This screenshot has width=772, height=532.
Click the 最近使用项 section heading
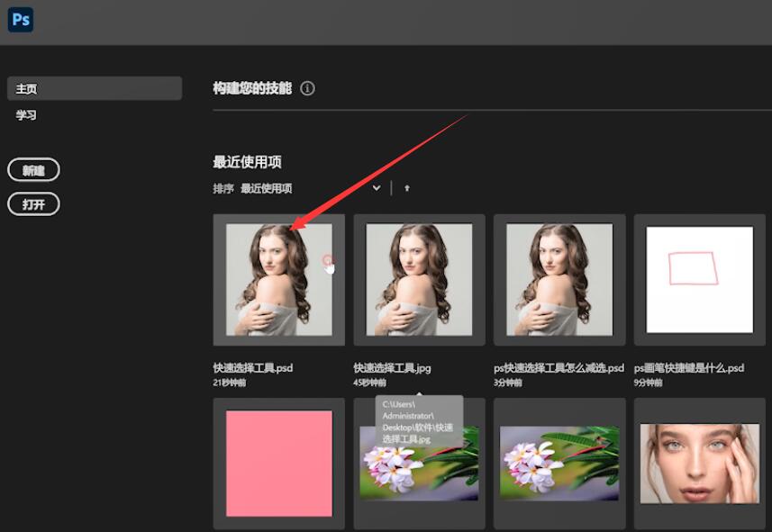point(247,162)
